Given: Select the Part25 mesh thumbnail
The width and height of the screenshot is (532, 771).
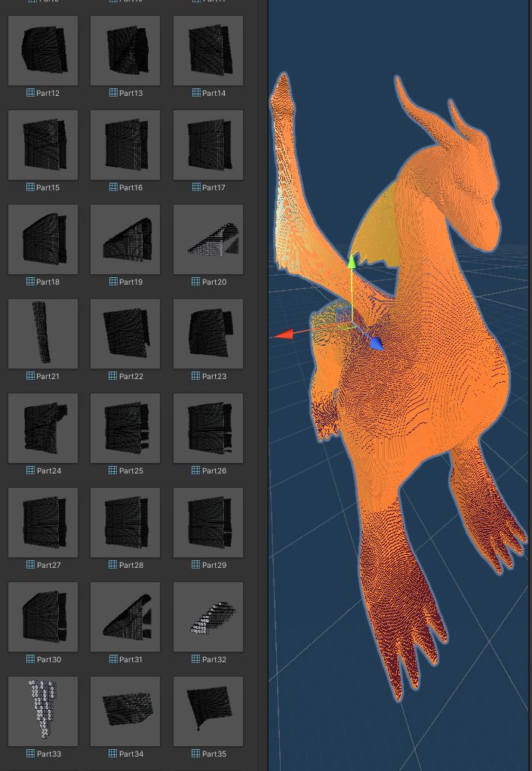Looking at the screenshot, I should point(125,428).
